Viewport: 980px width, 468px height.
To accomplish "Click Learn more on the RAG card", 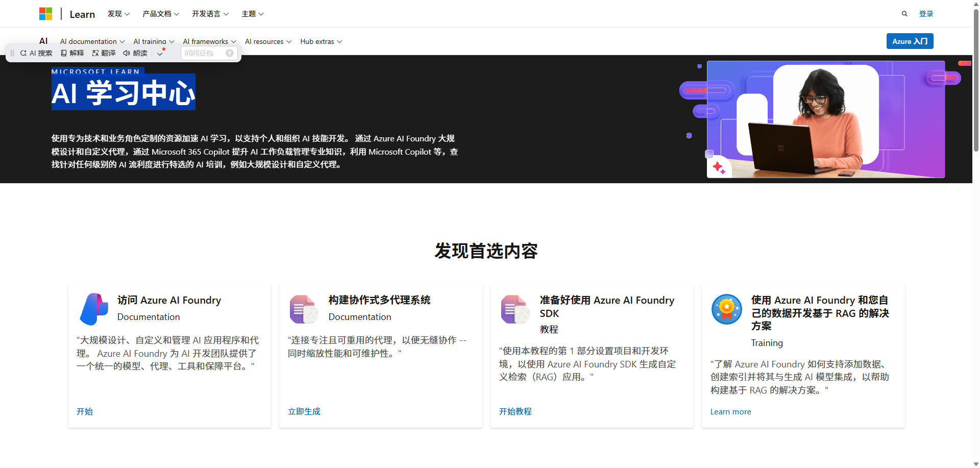I will (x=730, y=411).
